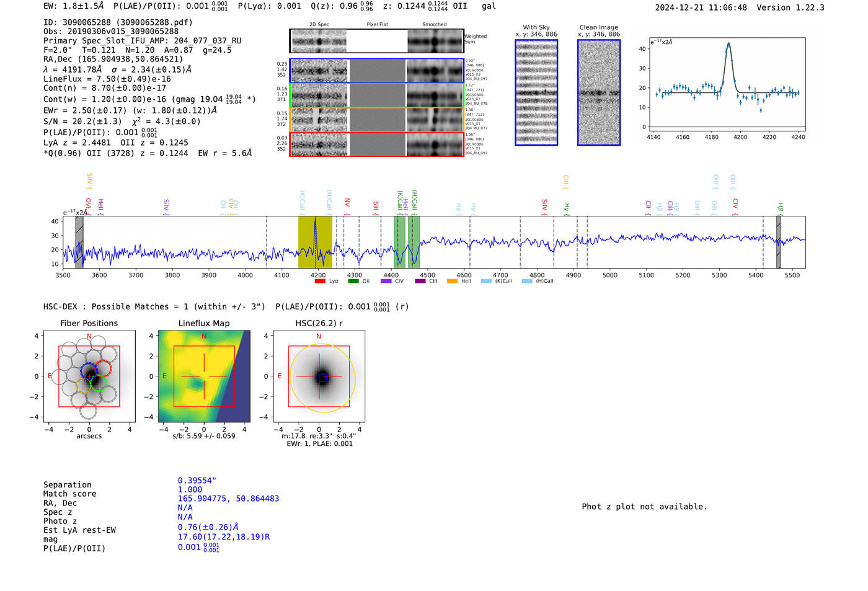Click the Separation value 0.39554"

[197, 481]
